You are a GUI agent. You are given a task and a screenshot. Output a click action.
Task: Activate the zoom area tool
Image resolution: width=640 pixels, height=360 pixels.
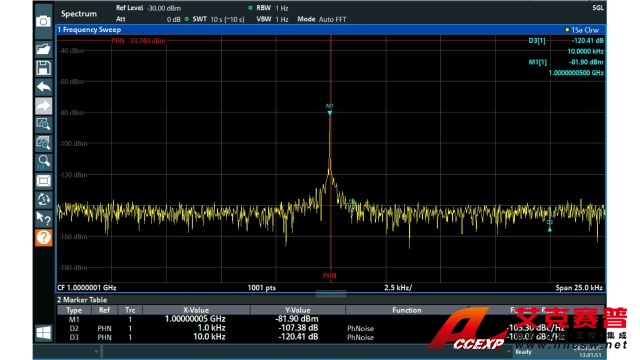[43, 124]
